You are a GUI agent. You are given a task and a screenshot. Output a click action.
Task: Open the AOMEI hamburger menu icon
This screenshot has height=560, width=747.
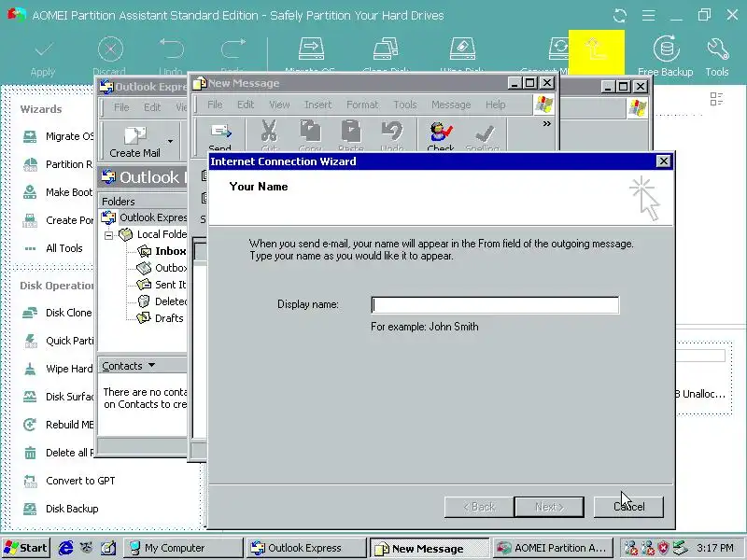click(x=648, y=16)
